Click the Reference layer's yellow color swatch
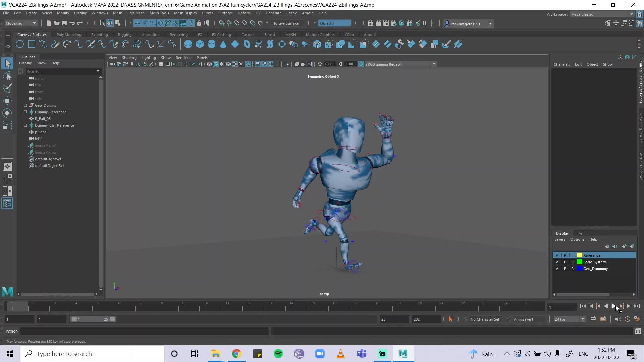Image resolution: width=644 pixels, height=362 pixels. pyautogui.click(x=579, y=255)
